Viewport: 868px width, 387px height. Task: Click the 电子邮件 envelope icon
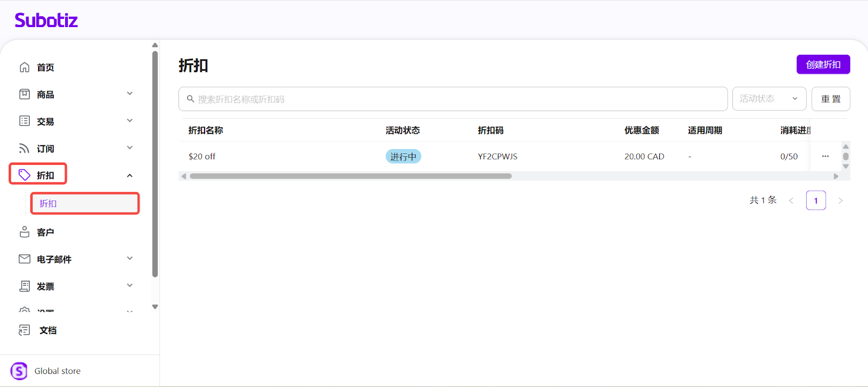point(24,259)
